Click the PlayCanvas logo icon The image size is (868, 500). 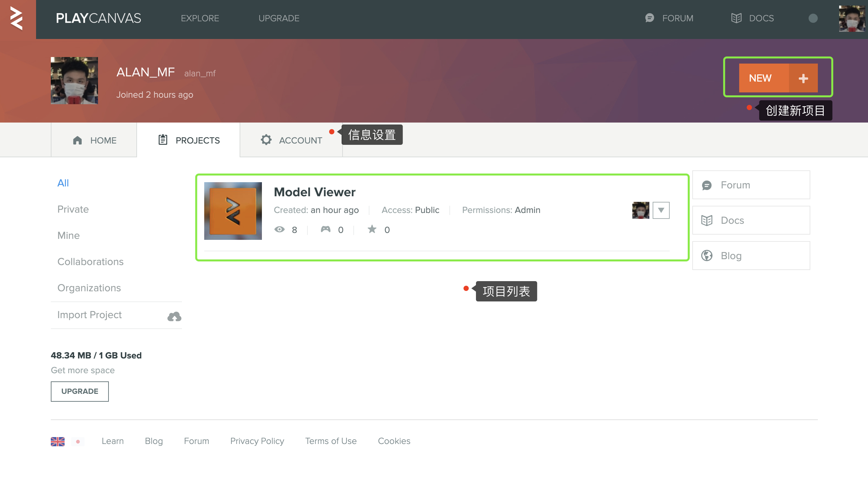[17, 19]
